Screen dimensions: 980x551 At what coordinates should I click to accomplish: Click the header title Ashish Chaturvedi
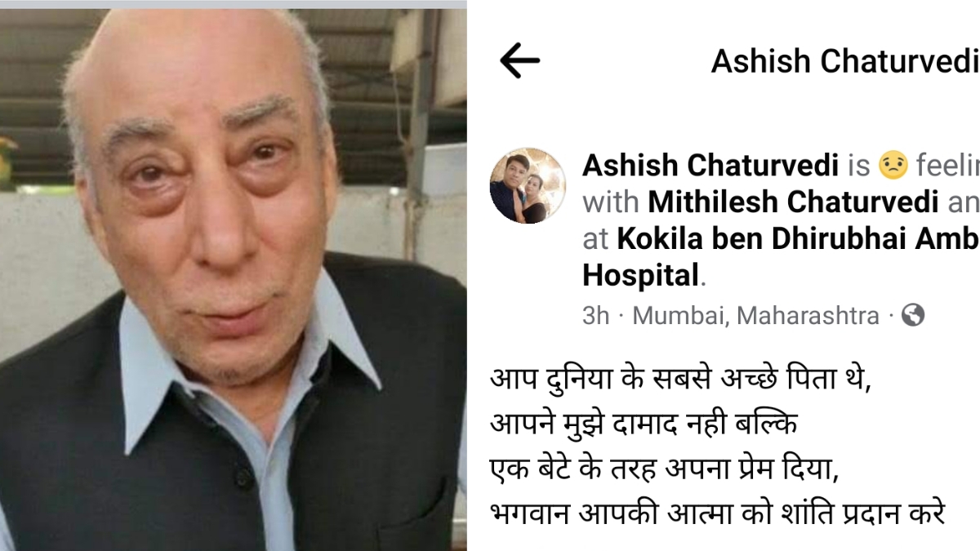[845, 61]
